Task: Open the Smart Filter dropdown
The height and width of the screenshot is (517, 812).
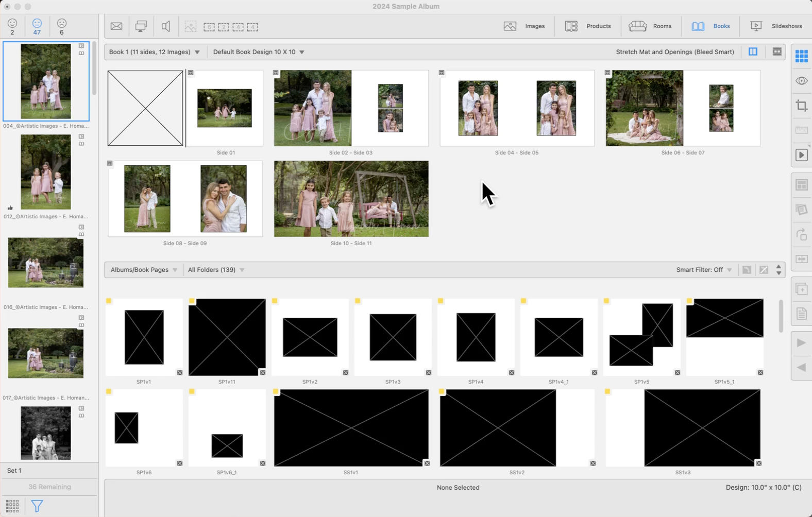Action: (x=703, y=270)
